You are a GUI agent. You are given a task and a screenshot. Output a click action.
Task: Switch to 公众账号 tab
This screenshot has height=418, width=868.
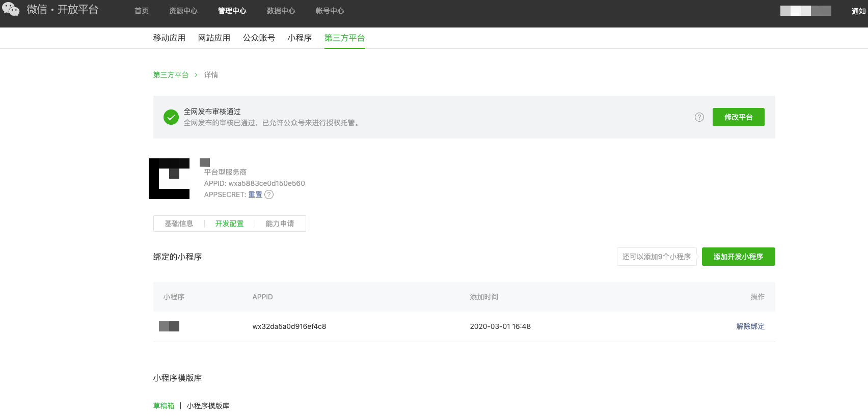pyautogui.click(x=259, y=38)
